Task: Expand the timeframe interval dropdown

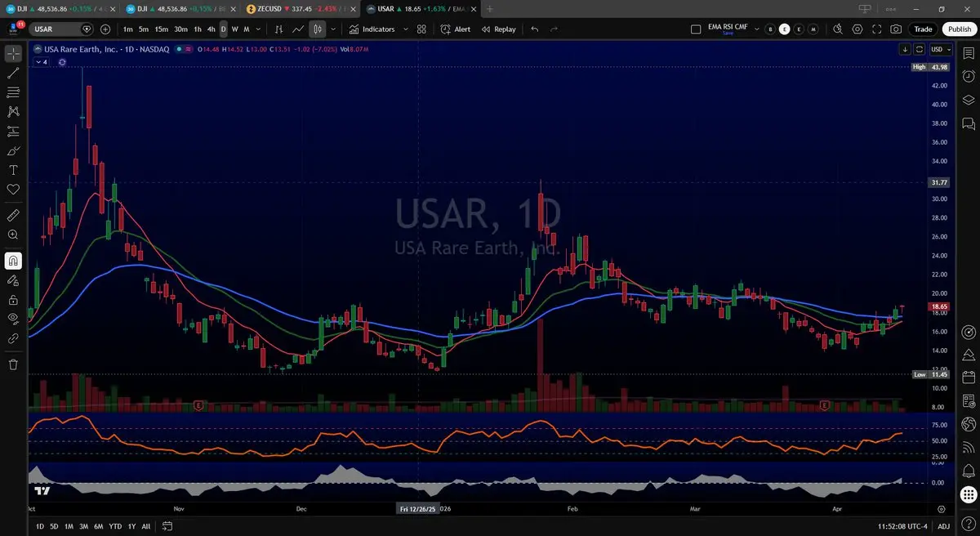Action: click(x=259, y=29)
